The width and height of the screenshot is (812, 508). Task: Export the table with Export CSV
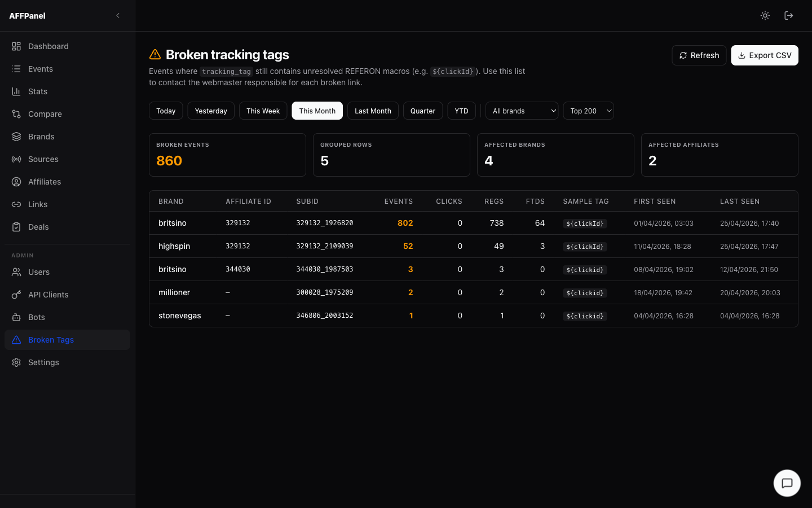tap(764, 55)
